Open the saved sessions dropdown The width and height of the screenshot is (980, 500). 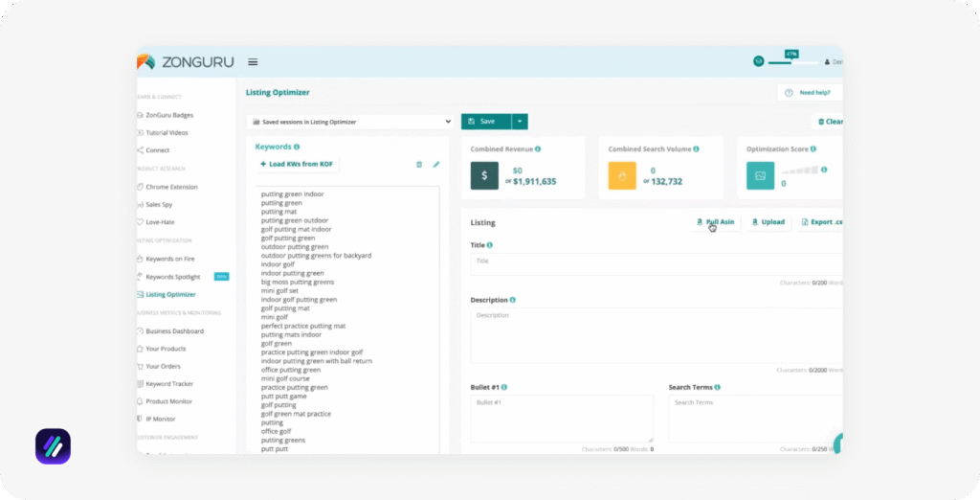point(349,122)
